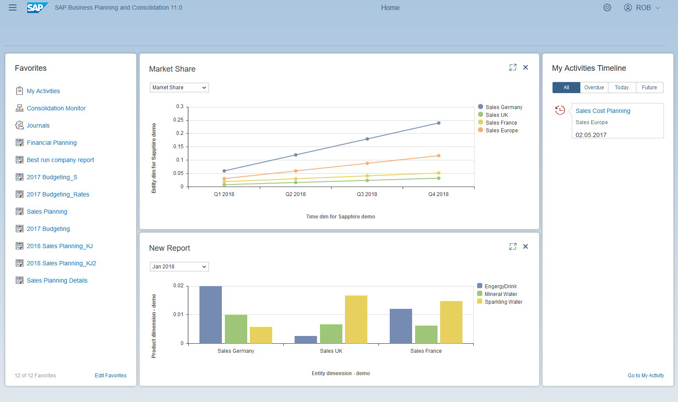The image size is (678, 402).
Task: Toggle Sales Europe legend entry
Action: coord(498,130)
